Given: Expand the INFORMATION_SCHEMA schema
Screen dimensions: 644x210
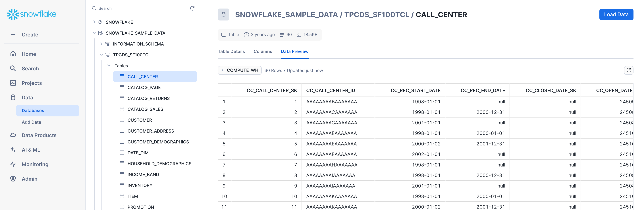Looking at the screenshot, I should pyautogui.click(x=101, y=44).
